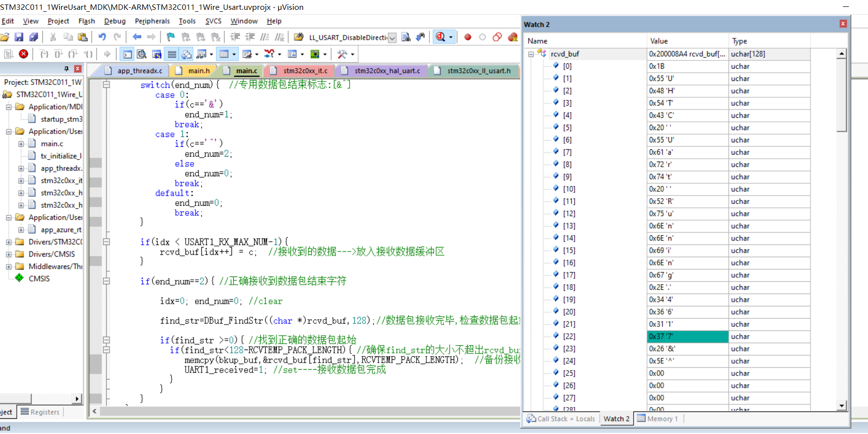Select the highlighted 0x37 '7' value cell
Viewport: 868px width, 434px height.
click(687, 336)
